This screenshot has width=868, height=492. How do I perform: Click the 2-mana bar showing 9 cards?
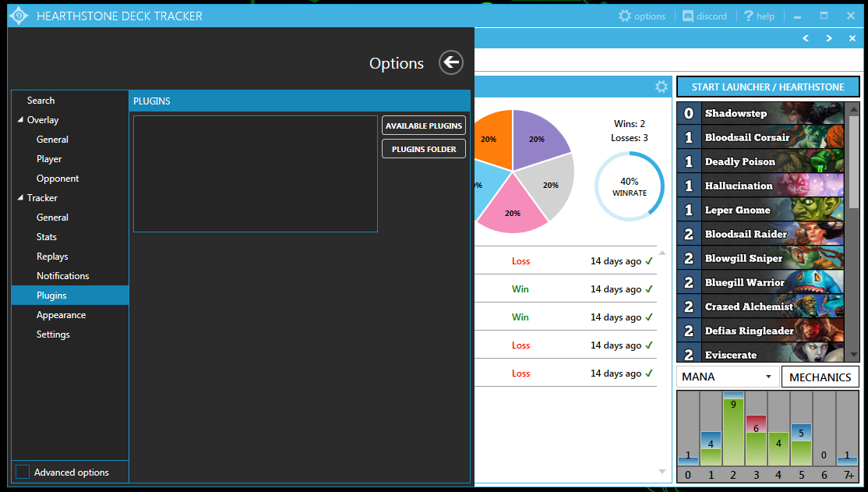click(x=733, y=429)
